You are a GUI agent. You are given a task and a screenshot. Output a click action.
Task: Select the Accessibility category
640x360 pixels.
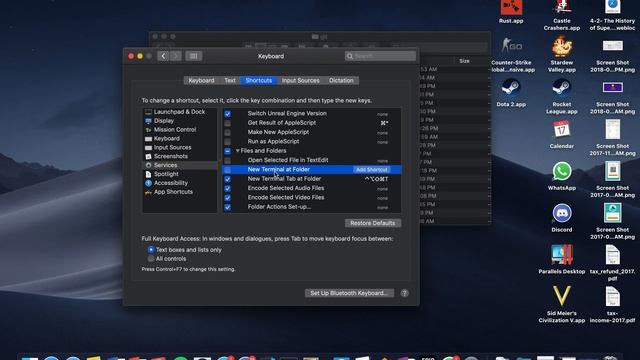[x=171, y=183]
